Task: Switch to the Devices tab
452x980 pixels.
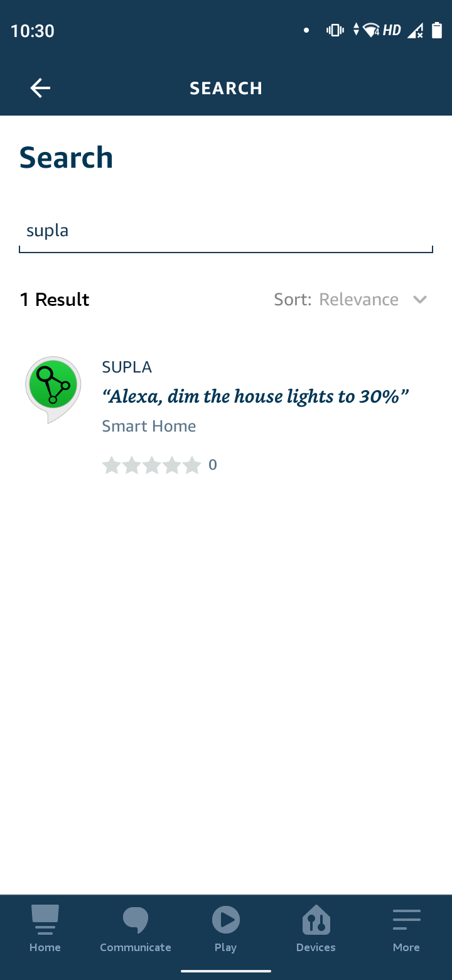Action: coord(316,930)
